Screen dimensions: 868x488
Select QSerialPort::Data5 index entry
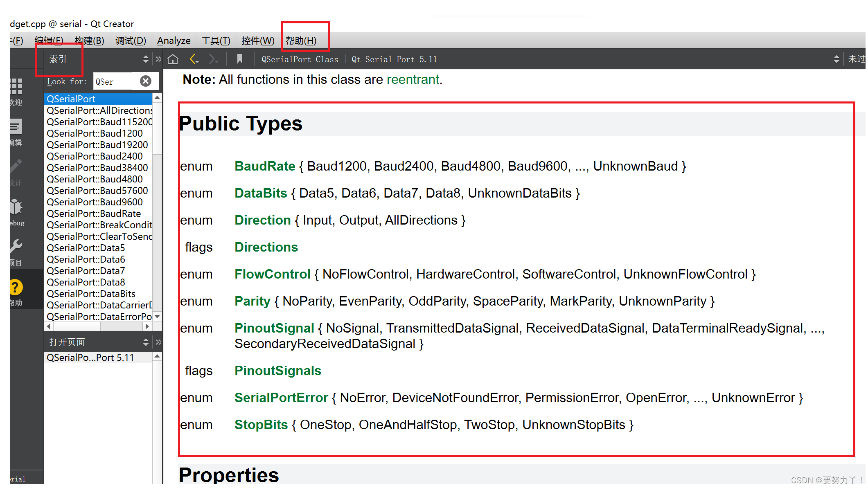(98, 248)
